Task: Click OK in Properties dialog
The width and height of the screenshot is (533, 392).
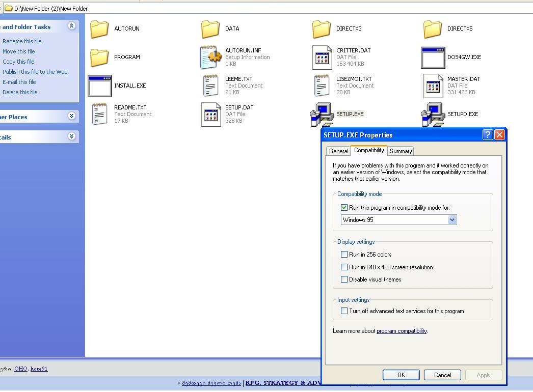Action: 401,375
